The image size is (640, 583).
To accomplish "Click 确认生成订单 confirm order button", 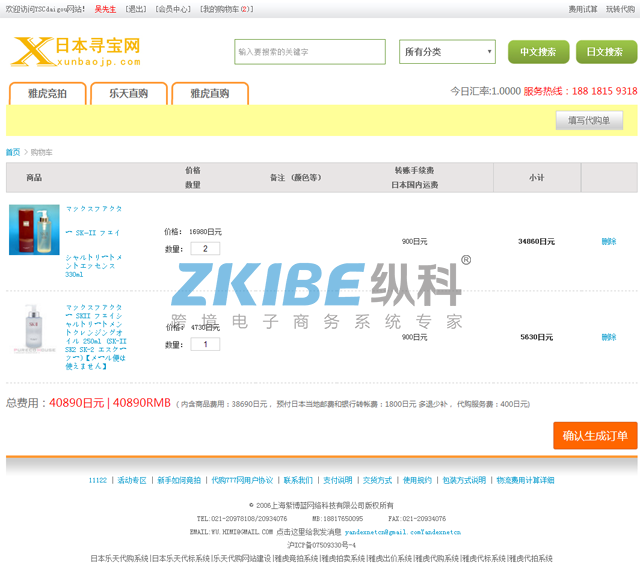I will (x=595, y=436).
